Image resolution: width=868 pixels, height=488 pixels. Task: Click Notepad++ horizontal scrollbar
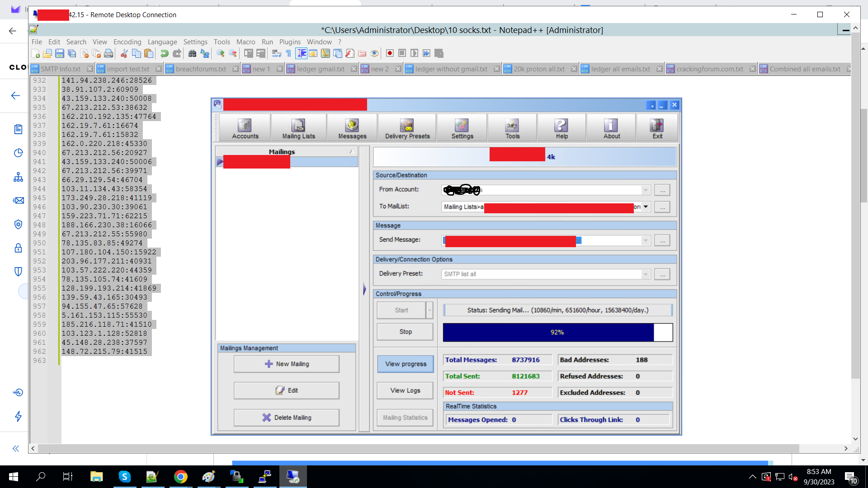(418, 449)
